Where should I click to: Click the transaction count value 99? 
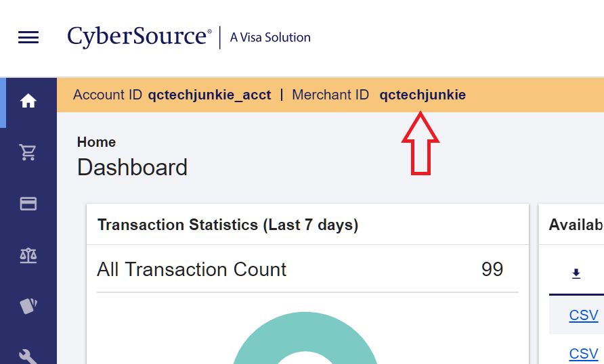click(492, 269)
